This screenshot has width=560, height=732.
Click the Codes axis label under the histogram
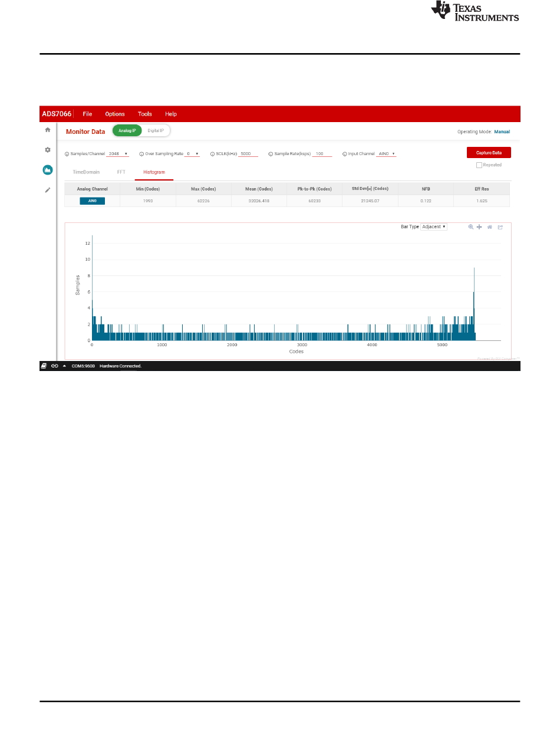297,352
